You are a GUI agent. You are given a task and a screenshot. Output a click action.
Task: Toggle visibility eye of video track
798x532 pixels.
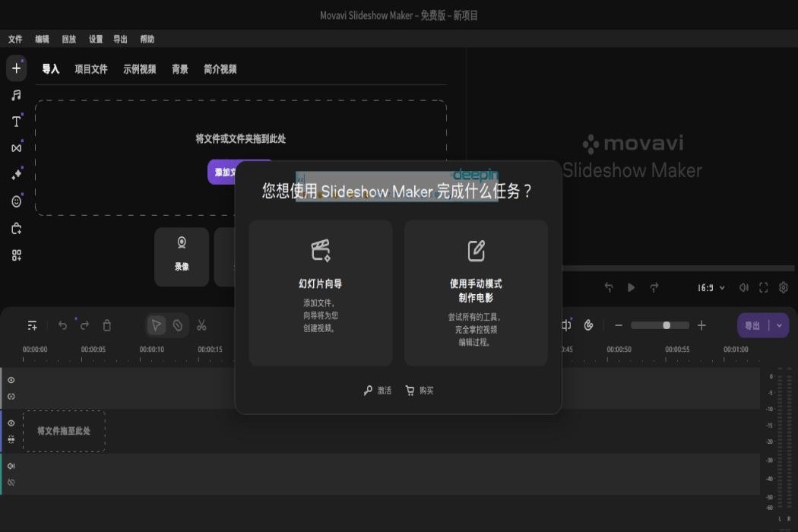click(x=11, y=423)
